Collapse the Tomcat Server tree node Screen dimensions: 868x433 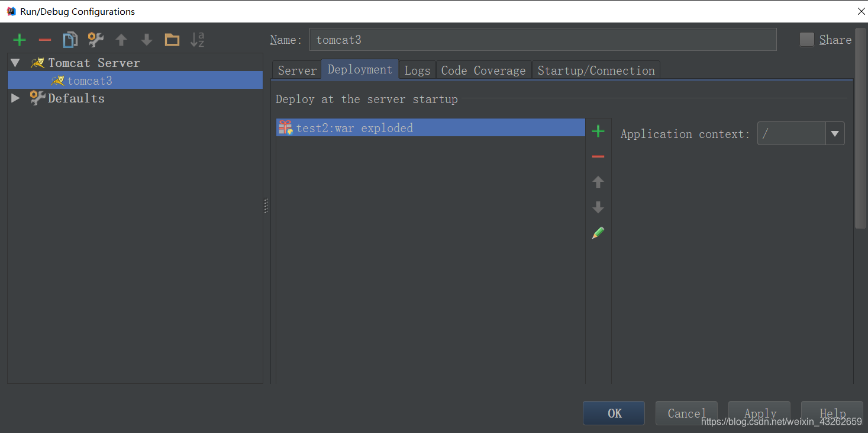pyautogui.click(x=15, y=62)
